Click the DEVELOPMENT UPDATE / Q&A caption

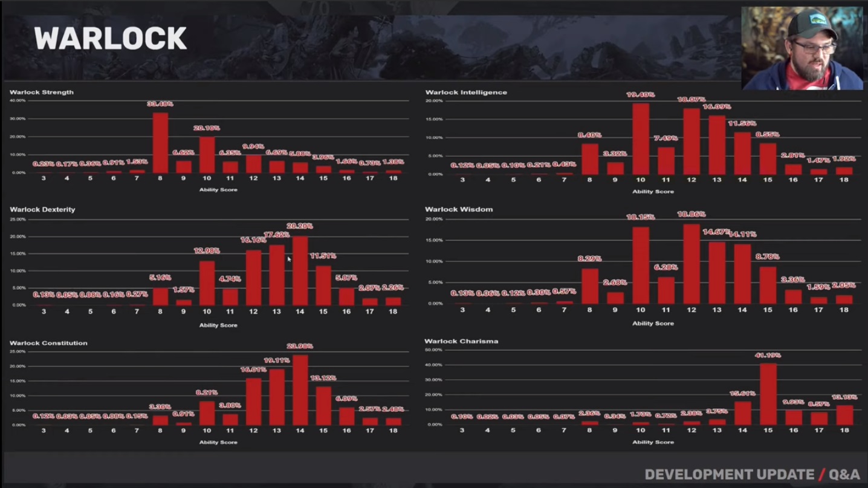(752, 475)
